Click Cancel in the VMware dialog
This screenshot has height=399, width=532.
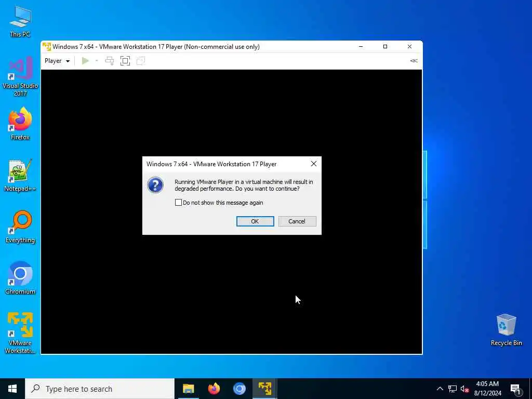click(x=297, y=221)
